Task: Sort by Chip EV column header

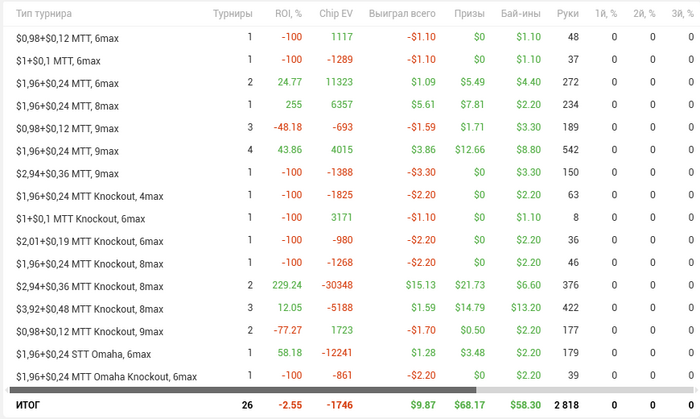Action: (x=335, y=14)
